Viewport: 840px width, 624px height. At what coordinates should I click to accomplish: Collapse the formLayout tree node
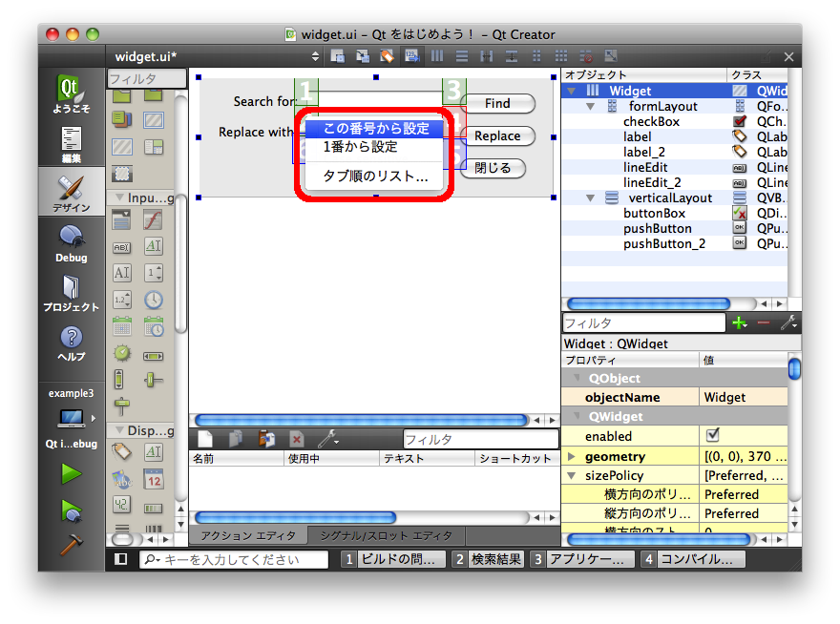pyautogui.click(x=594, y=107)
